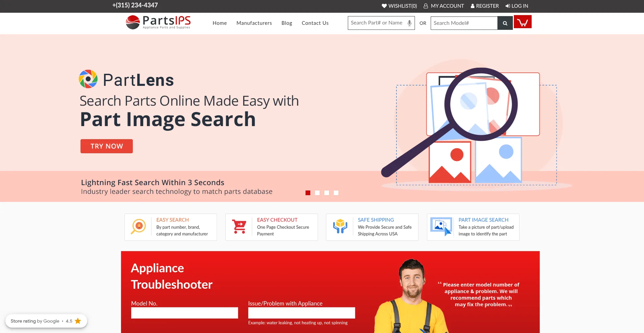Click the Log In link
Image resolution: width=644 pixels, height=333 pixels.
(x=517, y=6)
